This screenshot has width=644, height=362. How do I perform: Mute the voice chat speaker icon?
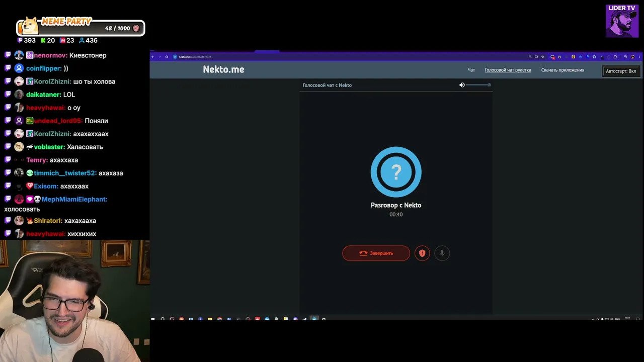point(462,85)
